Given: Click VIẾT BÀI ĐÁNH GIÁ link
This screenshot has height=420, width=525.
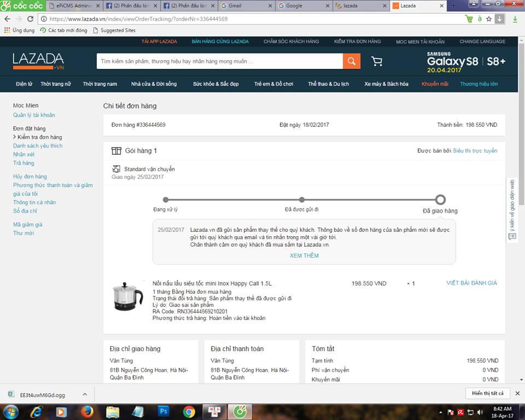Looking at the screenshot, I should coord(471,283).
